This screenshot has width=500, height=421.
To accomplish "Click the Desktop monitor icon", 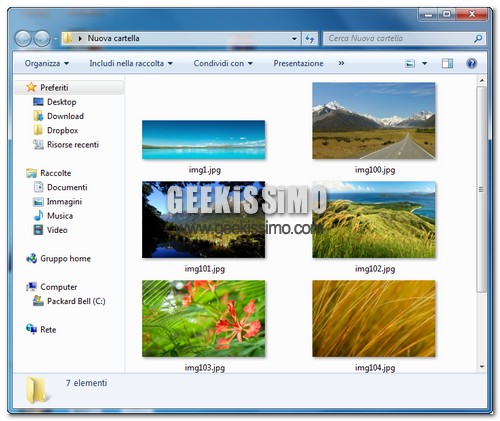I will (38, 102).
